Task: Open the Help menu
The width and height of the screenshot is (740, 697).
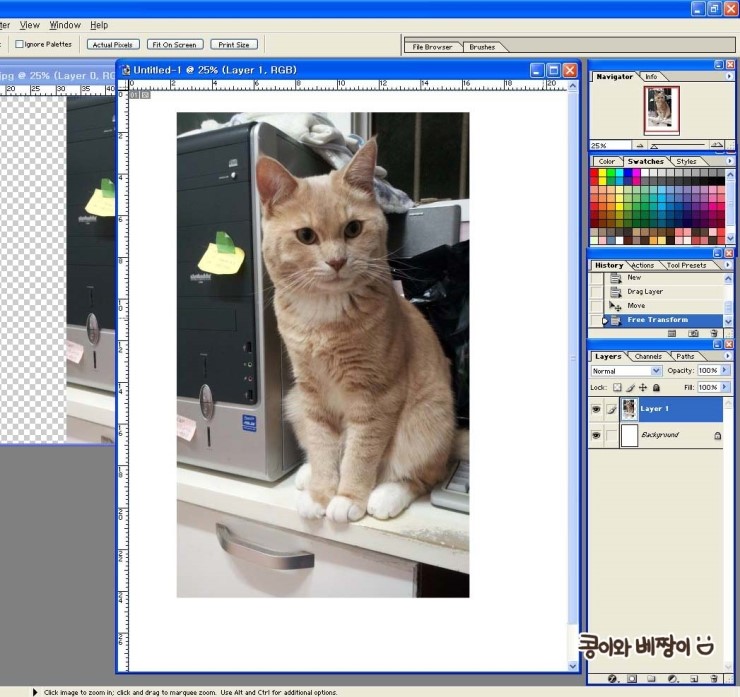Action: click(99, 25)
